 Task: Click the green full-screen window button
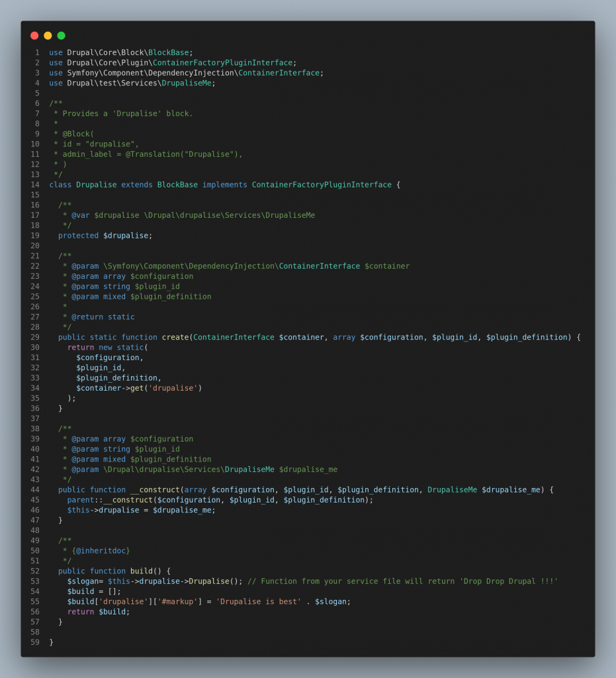[61, 35]
